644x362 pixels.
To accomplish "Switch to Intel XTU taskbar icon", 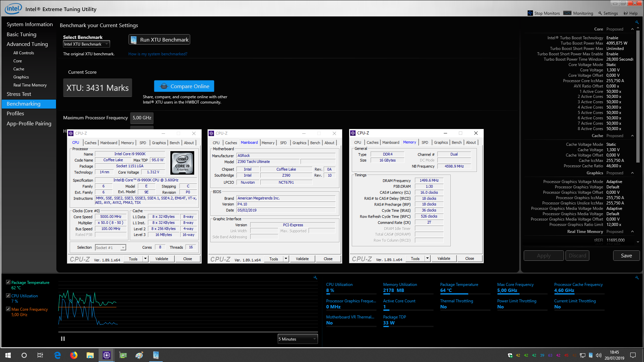I will [x=156, y=355].
